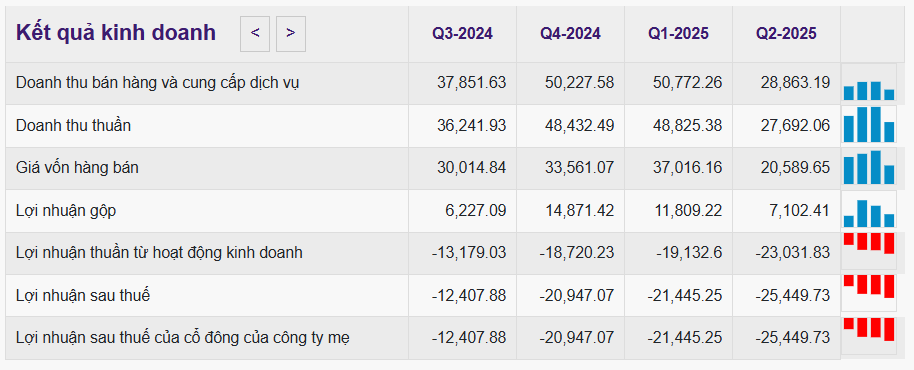The width and height of the screenshot is (914, 370).
Task: Click the next period '>' arrow button
Action: 291,34
